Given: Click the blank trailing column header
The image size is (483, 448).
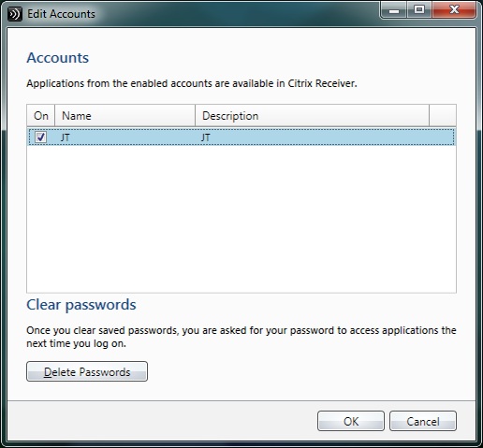Looking at the screenshot, I should (443, 116).
